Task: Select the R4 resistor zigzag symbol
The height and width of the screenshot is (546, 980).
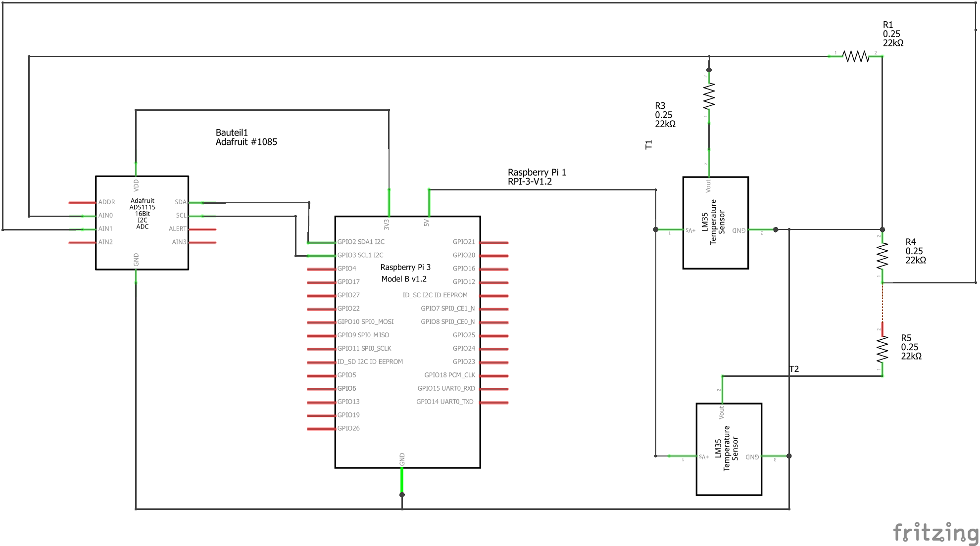Action: pyautogui.click(x=882, y=256)
